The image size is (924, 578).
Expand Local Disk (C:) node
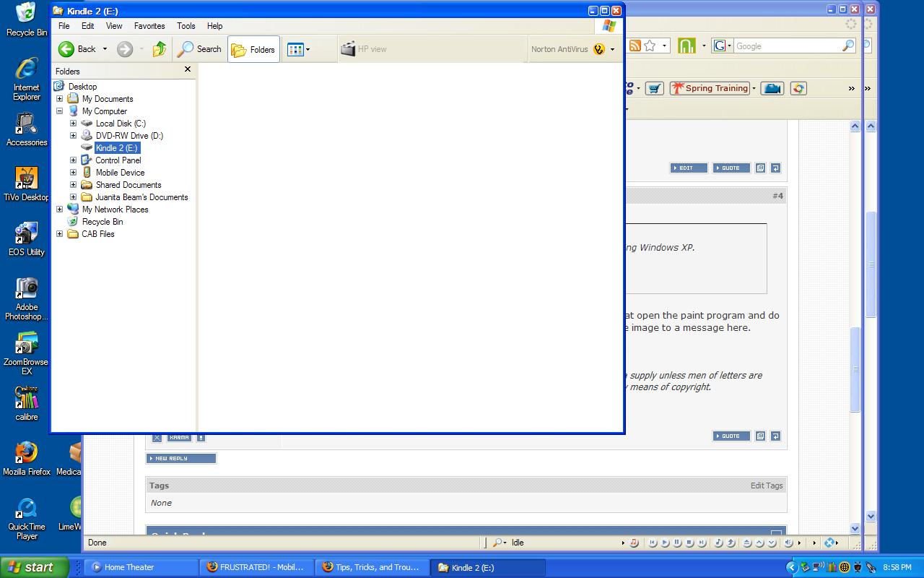point(73,124)
